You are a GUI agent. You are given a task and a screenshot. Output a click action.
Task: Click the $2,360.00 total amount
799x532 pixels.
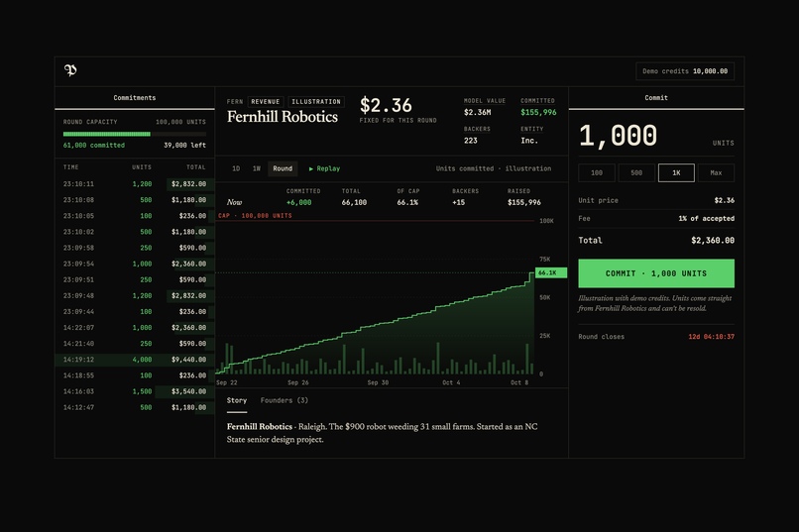(x=713, y=241)
